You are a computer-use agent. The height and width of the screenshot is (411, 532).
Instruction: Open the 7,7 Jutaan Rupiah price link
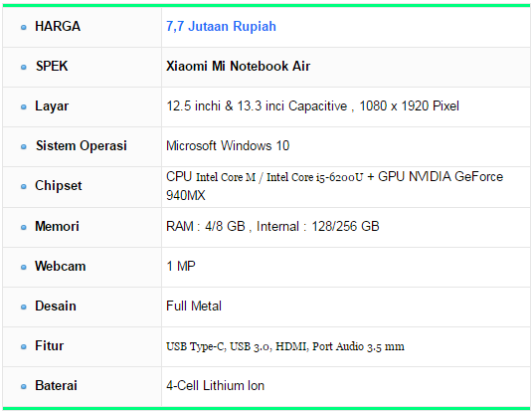pyautogui.click(x=221, y=27)
